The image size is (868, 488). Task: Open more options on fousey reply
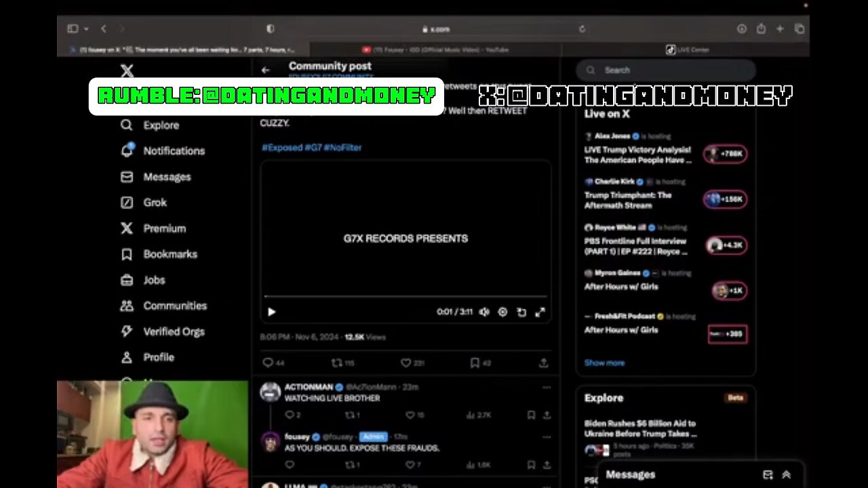coord(547,437)
